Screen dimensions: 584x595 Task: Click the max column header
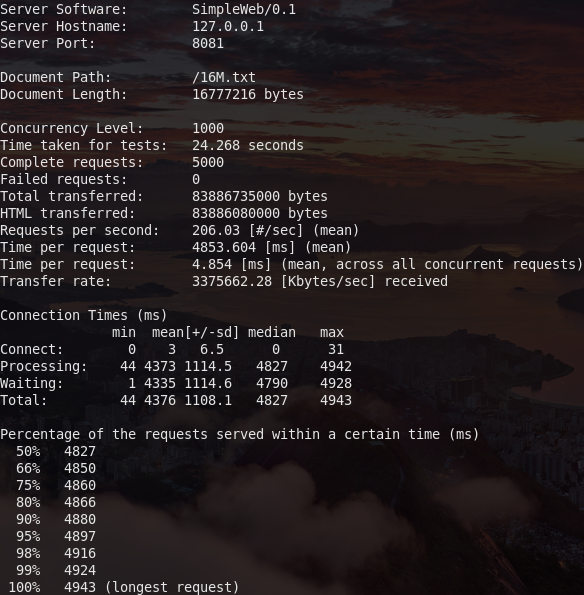point(332,333)
